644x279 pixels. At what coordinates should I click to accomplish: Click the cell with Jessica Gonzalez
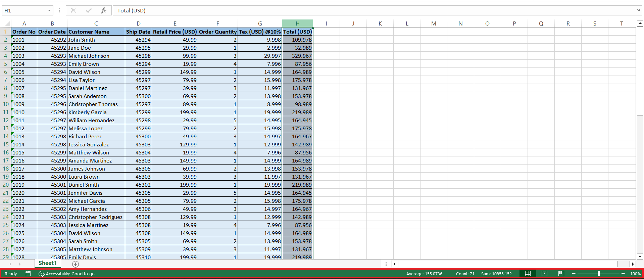pos(96,144)
